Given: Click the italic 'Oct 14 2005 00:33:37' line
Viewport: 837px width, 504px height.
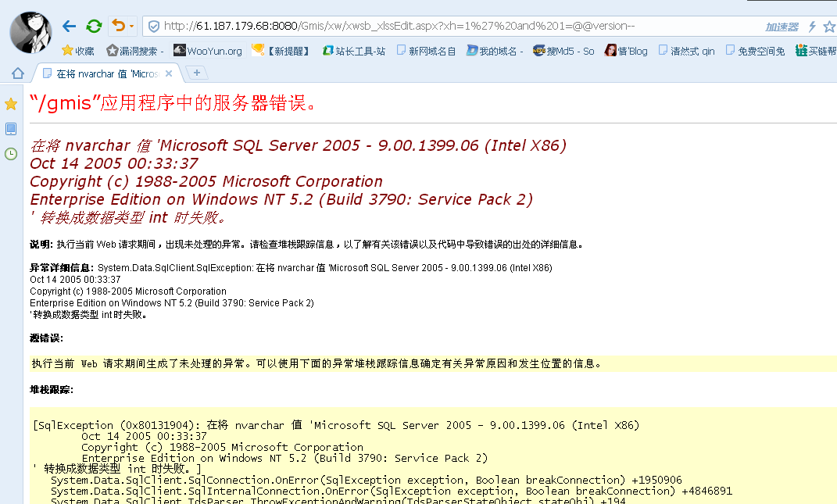Looking at the screenshot, I should pyautogui.click(x=113, y=163).
